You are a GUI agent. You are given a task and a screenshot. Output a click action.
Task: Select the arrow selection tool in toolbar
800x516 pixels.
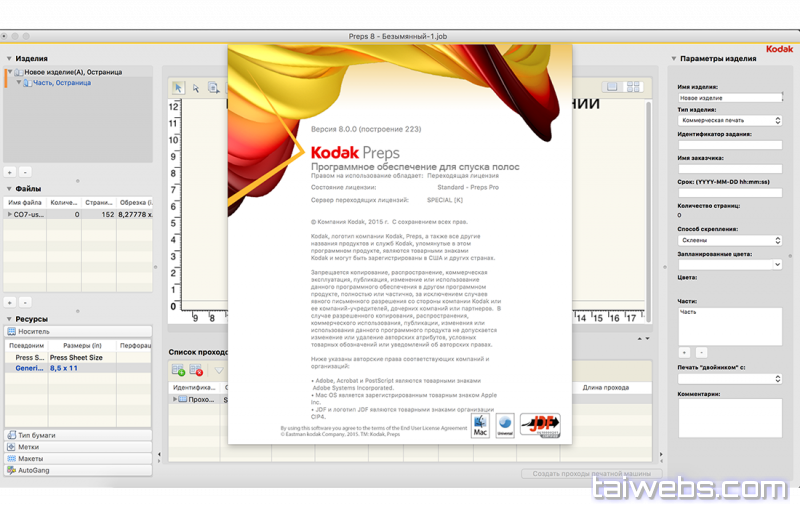pyautogui.click(x=178, y=88)
